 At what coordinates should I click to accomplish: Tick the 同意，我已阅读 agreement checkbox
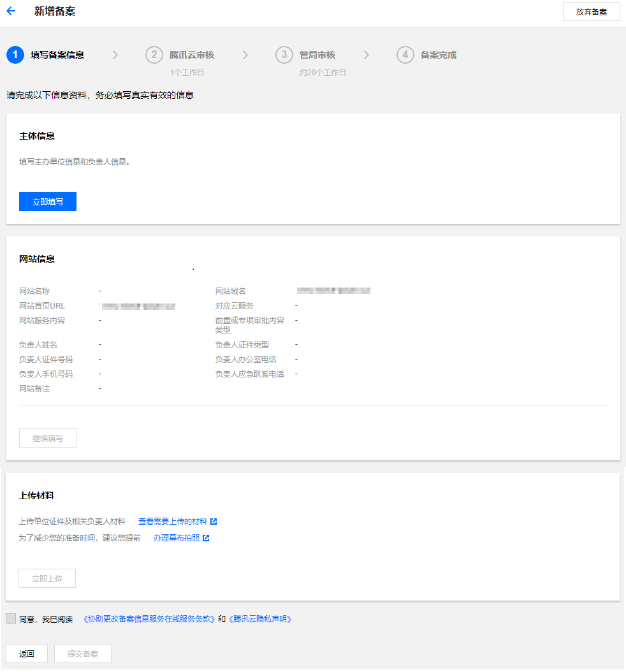click(x=11, y=618)
